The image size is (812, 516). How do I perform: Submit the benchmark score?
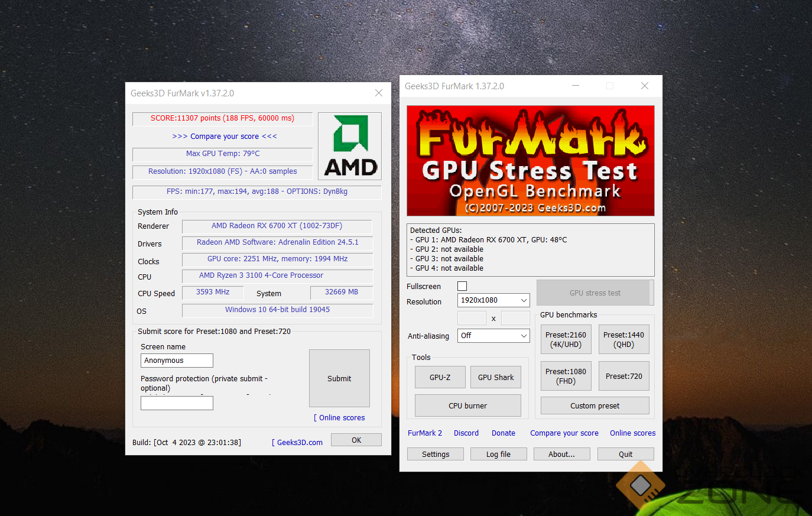tap(339, 378)
